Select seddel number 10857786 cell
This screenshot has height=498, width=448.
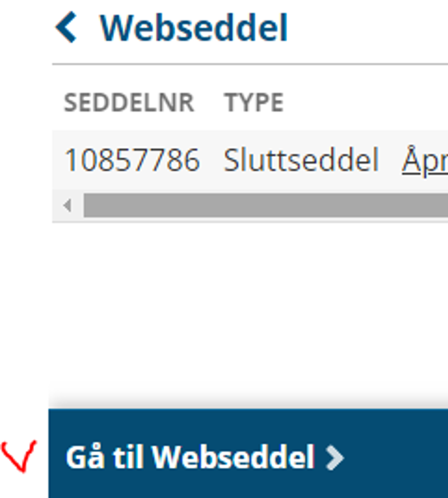(132, 160)
